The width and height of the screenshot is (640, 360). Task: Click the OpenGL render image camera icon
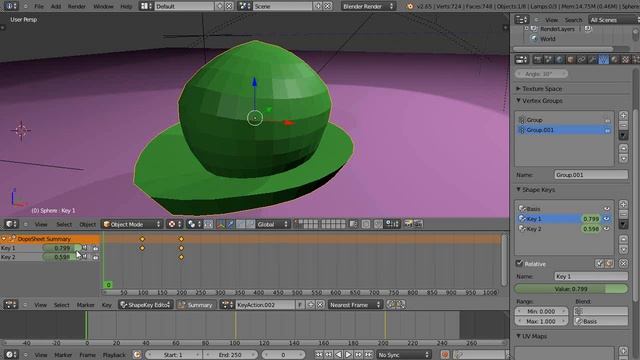409,224
